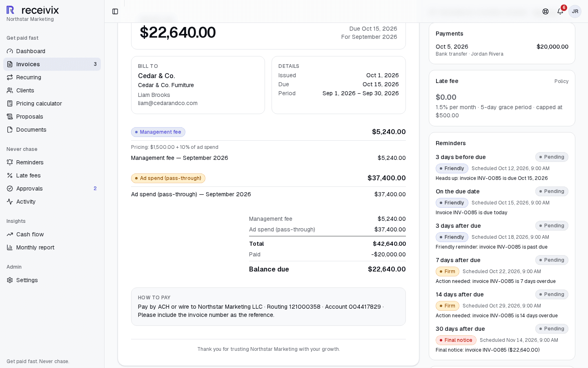The image size is (588, 368).
Task: Click the Cedar & Co. client name
Action: tap(156, 76)
